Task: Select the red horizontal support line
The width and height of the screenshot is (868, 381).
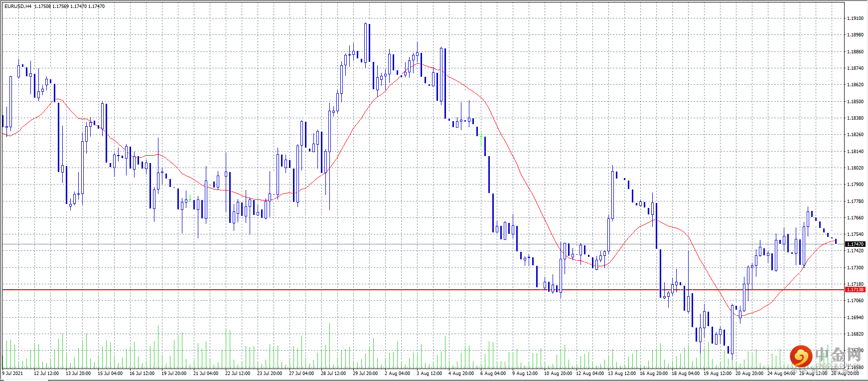Action: [424, 290]
